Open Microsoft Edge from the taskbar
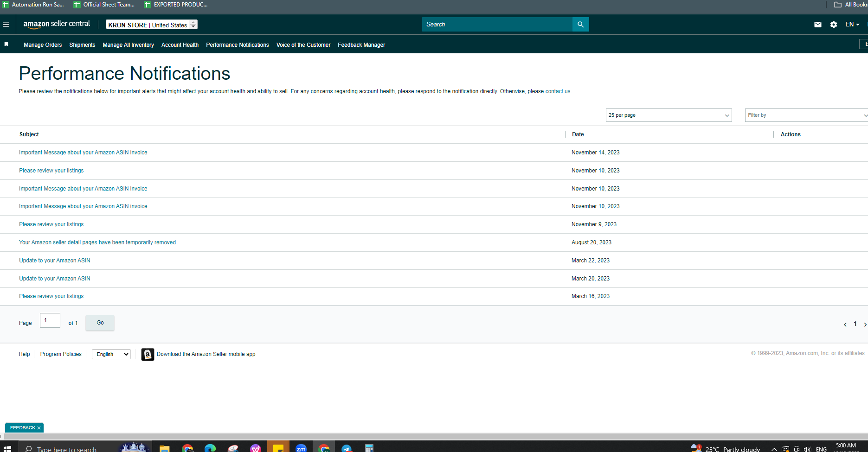Viewport: 868px width, 452px height. 210,448
